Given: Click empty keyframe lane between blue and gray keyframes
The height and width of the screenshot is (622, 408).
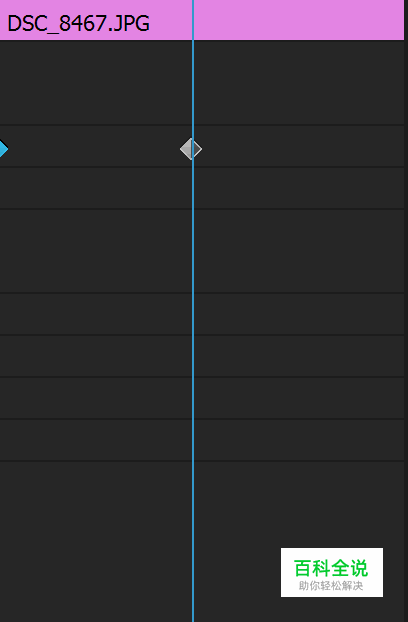Looking at the screenshot, I should (x=94, y=147).
